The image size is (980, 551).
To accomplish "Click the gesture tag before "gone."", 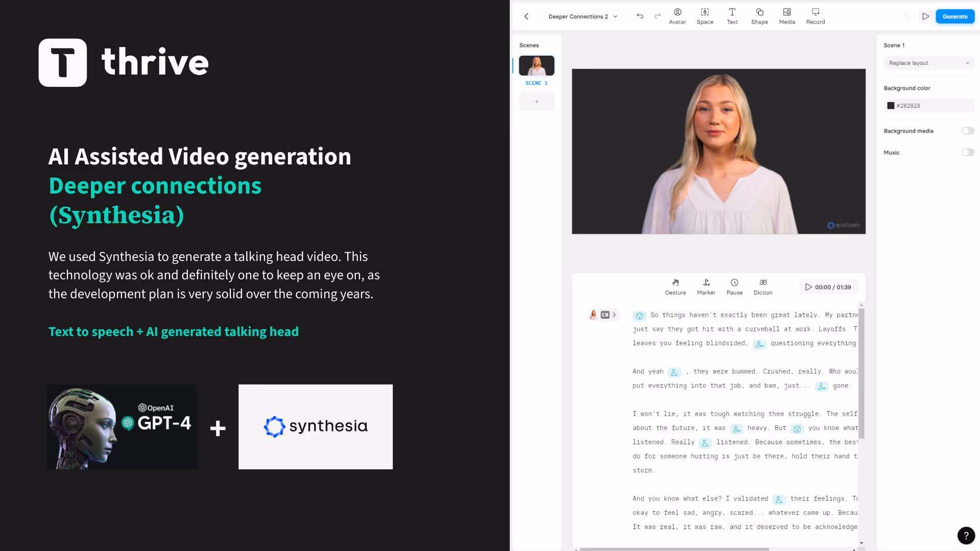I will [822, 386].
